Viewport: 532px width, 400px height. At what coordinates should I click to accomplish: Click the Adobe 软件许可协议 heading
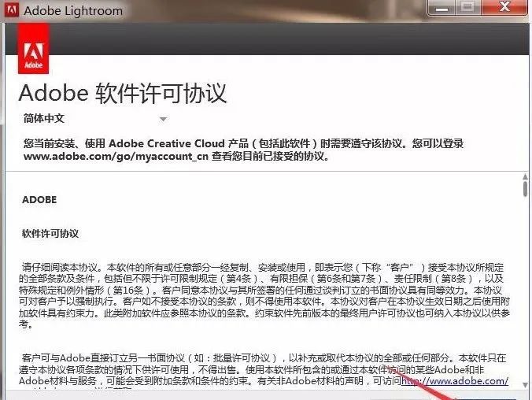(x=123, y=93)
